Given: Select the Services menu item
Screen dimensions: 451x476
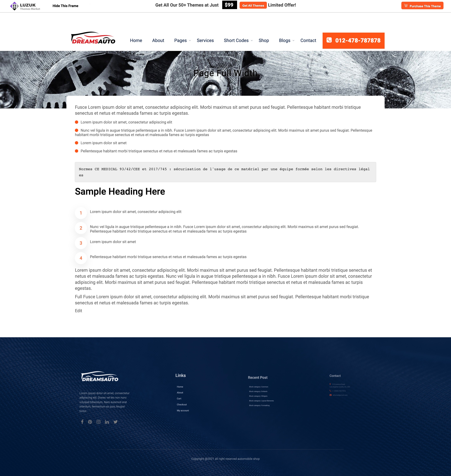Looking at the screenshot, I should (205, 40).
